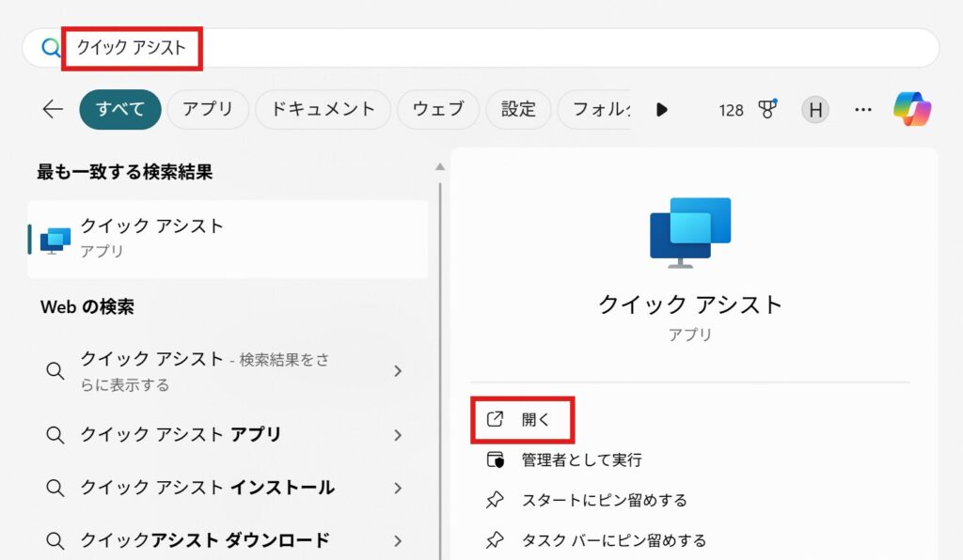Click the search field containing クイック アシスト
The height and width of the screenshot is (560, 963).
481,48
